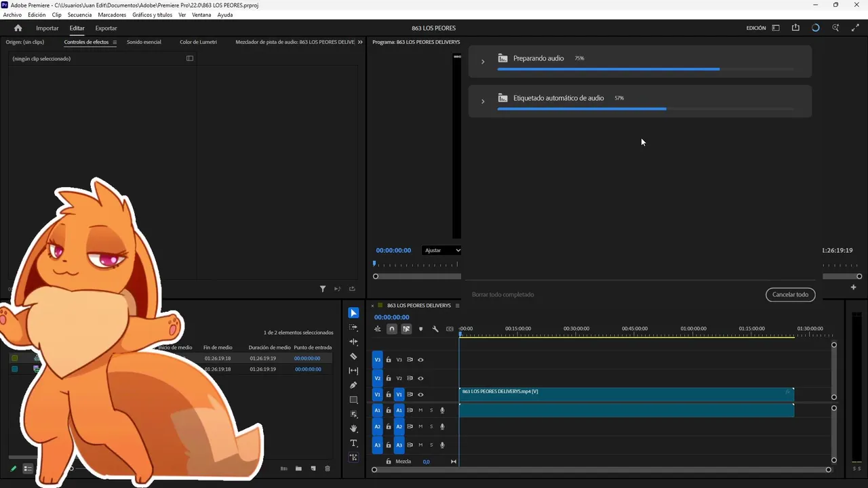Open the Secuencia menu

(79, 15)
